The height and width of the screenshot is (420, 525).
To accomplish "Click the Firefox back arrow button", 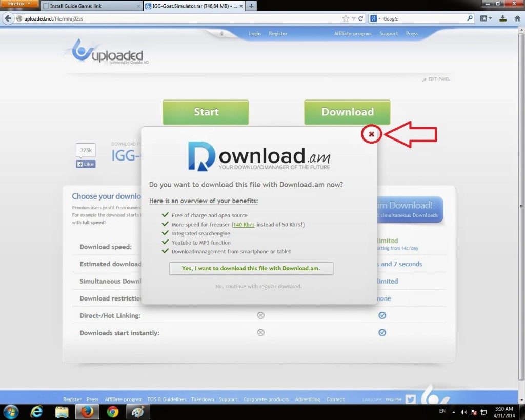I will [8, 18].
